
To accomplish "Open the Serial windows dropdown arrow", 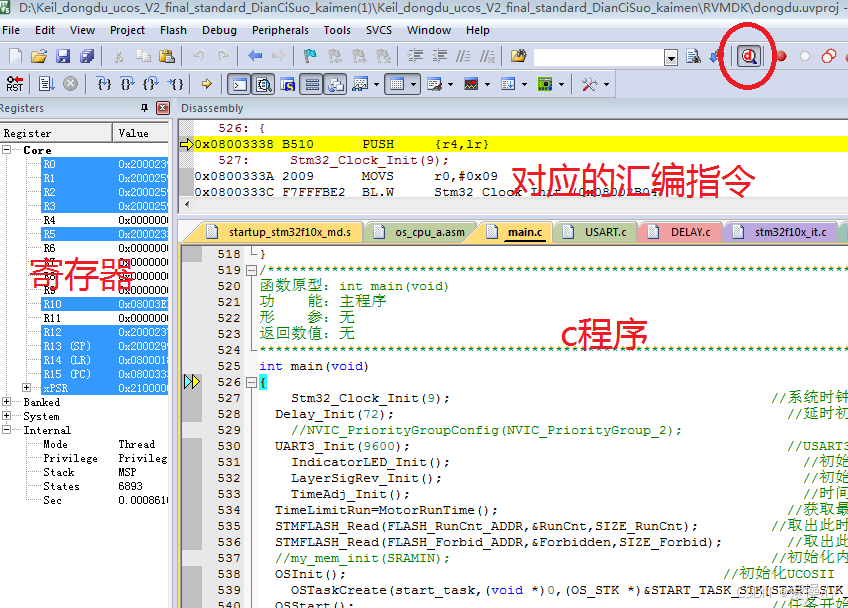I will point(450,84).
